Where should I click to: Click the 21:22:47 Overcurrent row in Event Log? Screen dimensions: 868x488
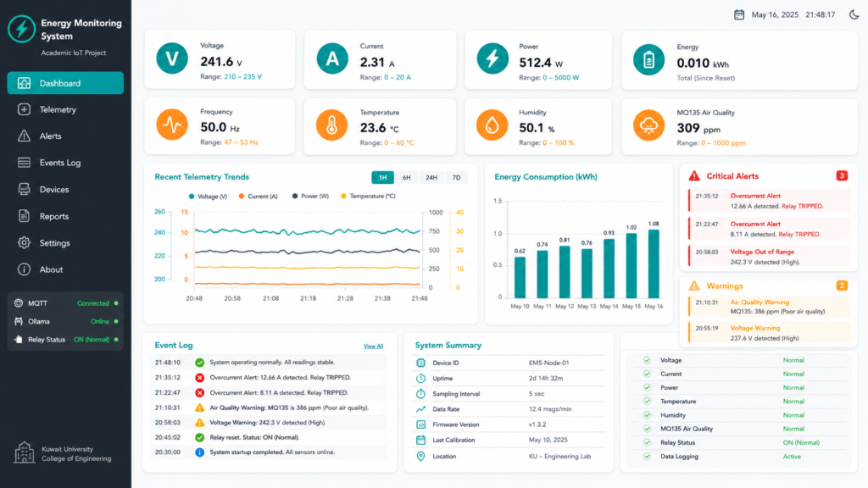click(x=270, y=393)
